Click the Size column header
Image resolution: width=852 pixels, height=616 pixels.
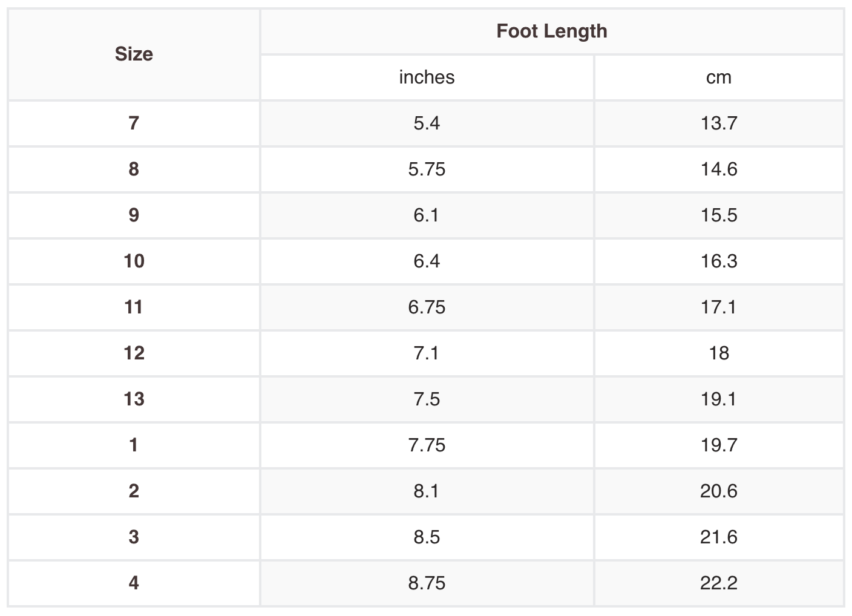pyautogui.click(x=134, y=54)
